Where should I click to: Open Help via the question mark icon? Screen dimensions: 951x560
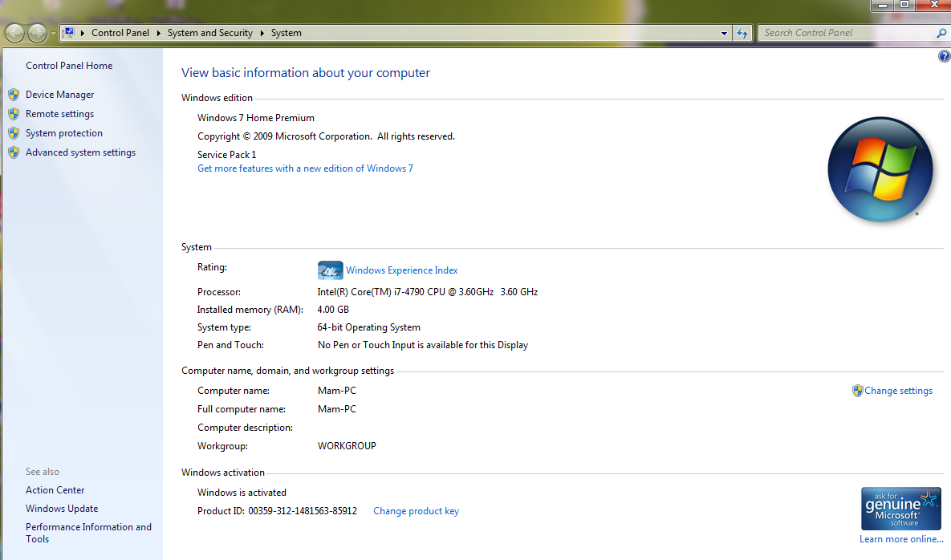(x=945, y=56)
